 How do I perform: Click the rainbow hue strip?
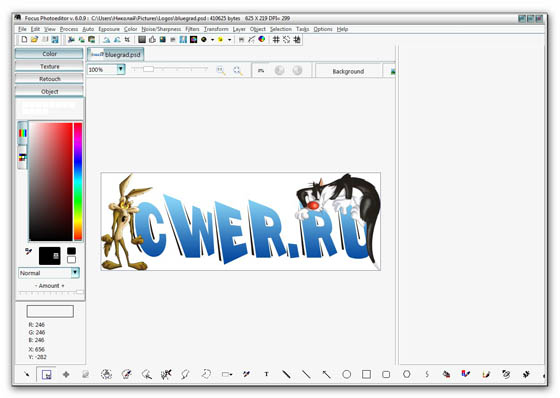tap(78, 181)
